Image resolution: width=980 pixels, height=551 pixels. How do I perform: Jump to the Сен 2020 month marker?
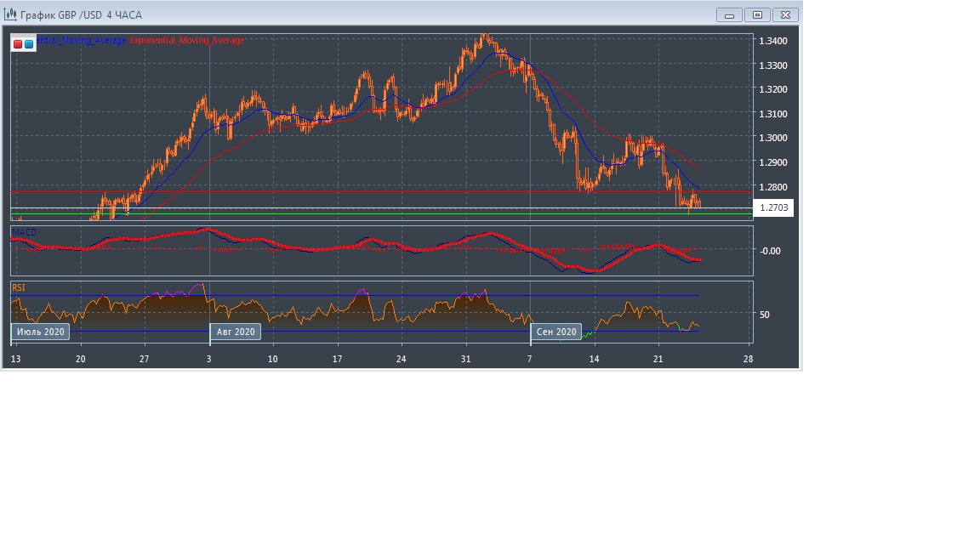(556, 332)
